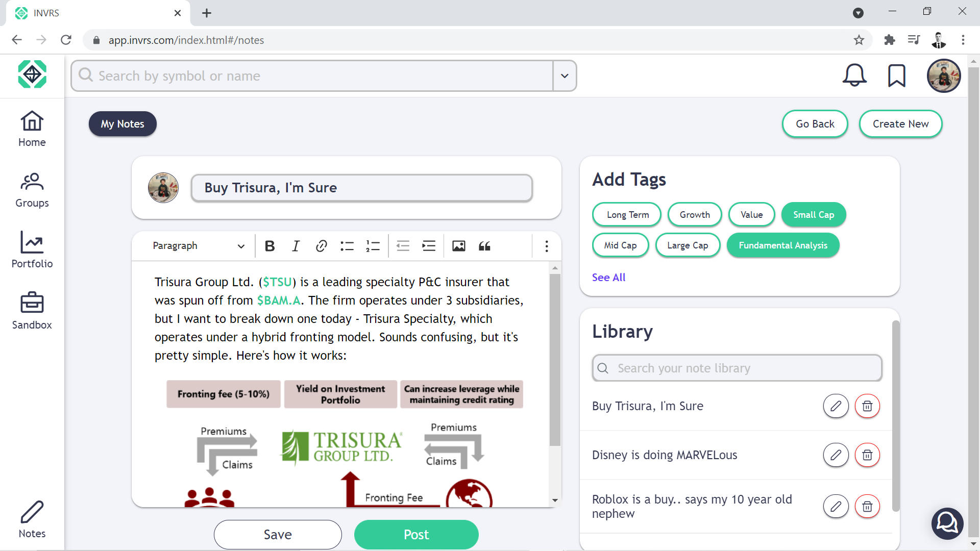Increase indent in editor

coord(429,246)
